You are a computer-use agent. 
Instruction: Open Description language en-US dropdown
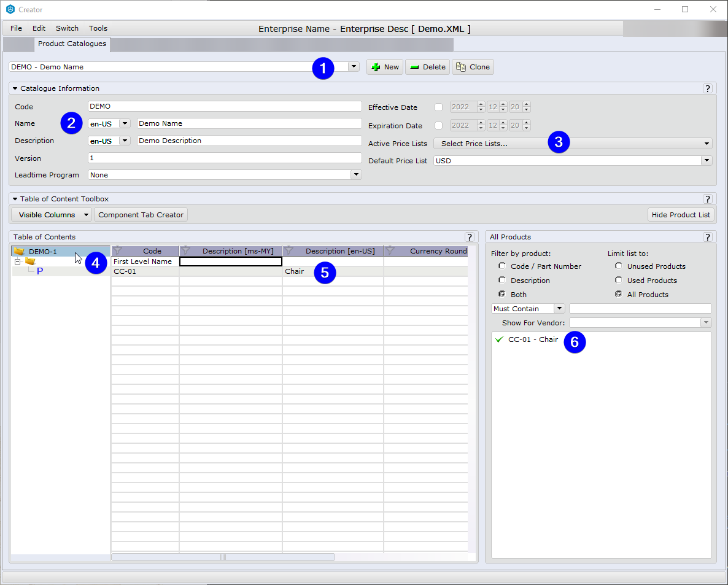click(125, 141)
